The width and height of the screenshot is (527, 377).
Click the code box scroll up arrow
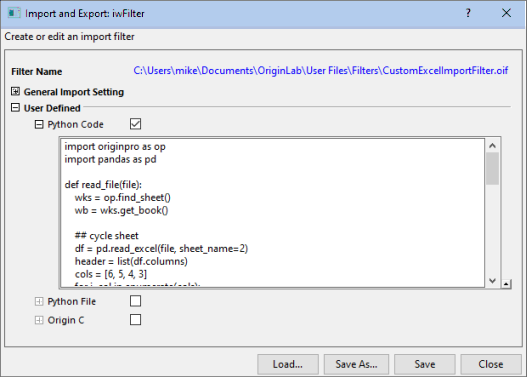pos(492,145)
